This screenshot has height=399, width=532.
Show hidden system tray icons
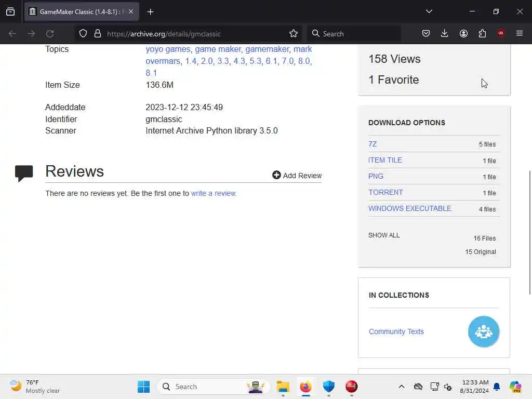coord(402,387)
